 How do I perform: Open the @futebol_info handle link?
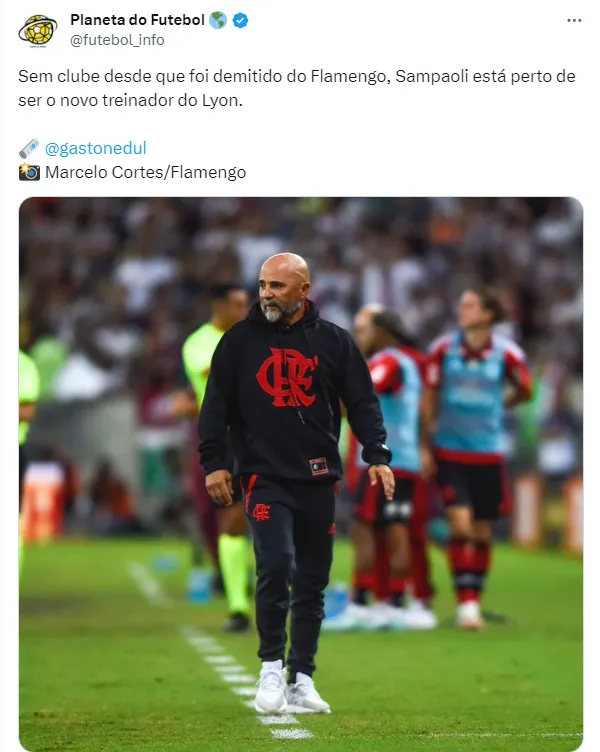click(117, 40)
